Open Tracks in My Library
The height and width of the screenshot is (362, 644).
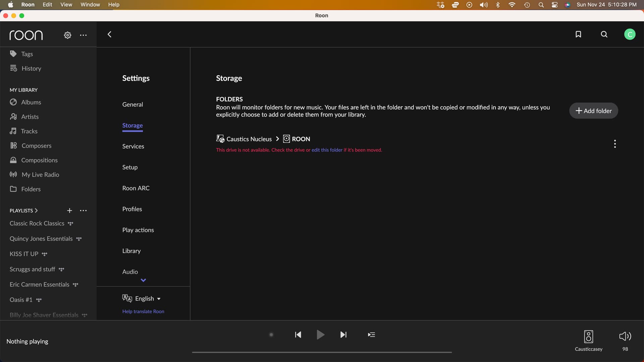[x=23, y=131]
